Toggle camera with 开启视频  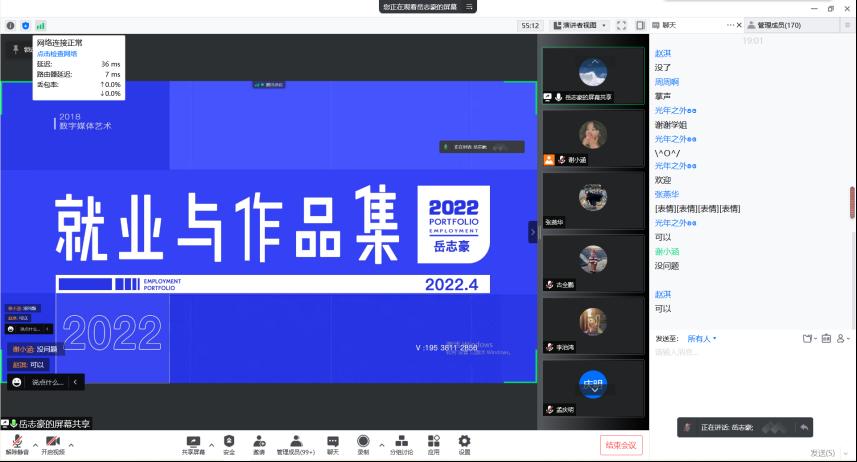click(x=53, y=442)
